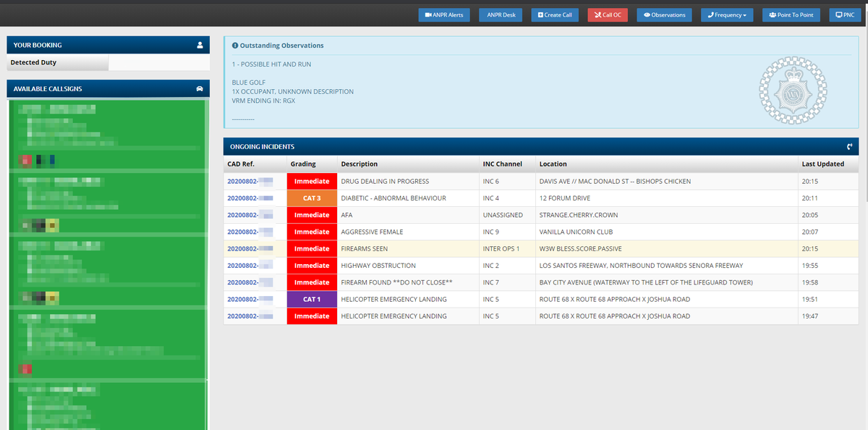Click the Detected Duty label
The height and width of the screenshot is (430, 868).
[x=33, y=62]
